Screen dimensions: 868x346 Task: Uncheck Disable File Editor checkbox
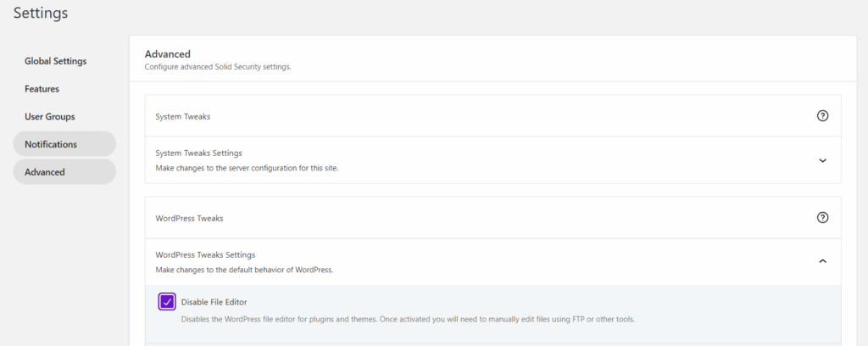coord(167,302)
